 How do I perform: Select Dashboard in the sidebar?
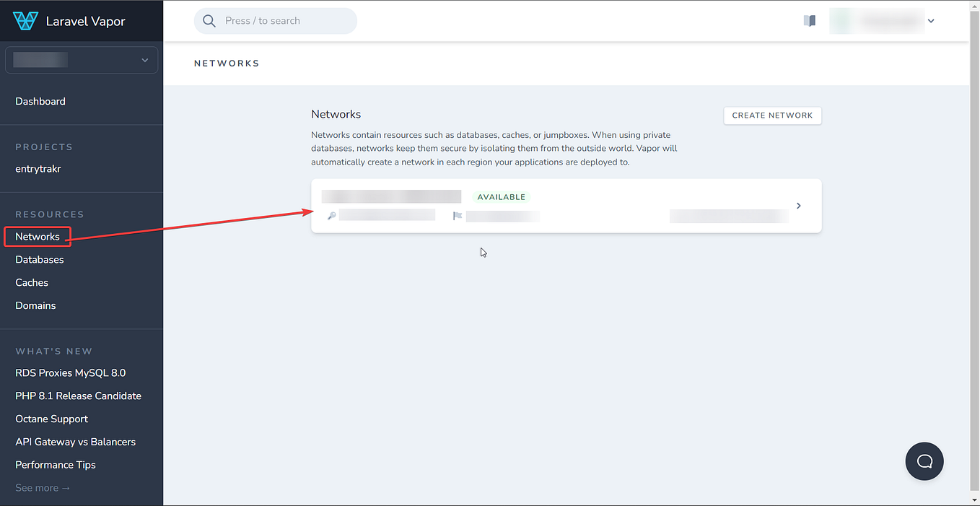click(40, 101)
